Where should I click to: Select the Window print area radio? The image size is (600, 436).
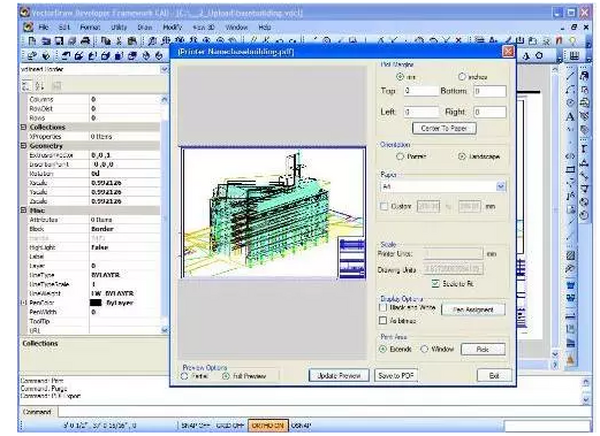(424, 349)
